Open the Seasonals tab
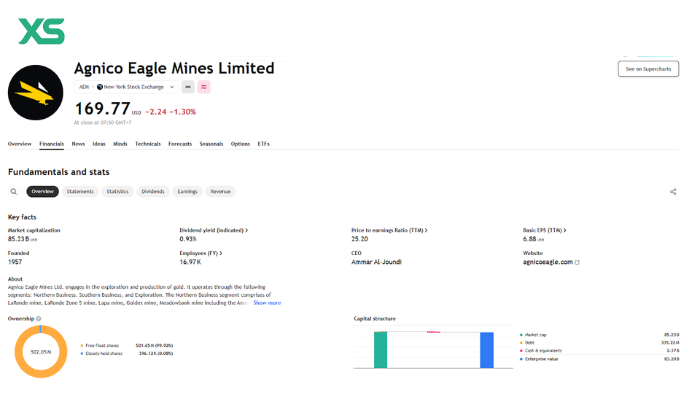This screenshot has width=700, height=400. (x=211, y=144)
